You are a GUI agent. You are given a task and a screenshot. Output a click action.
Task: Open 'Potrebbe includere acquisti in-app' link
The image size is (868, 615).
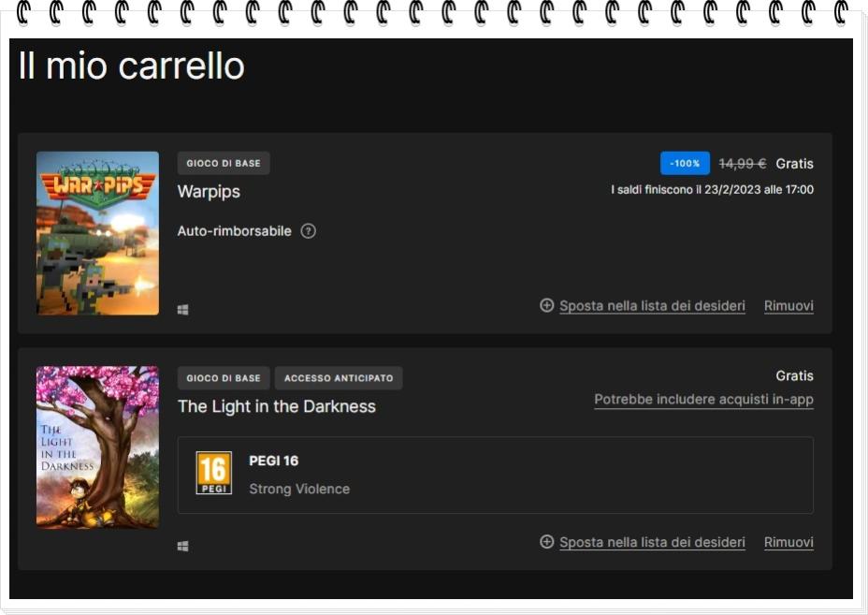703,399
